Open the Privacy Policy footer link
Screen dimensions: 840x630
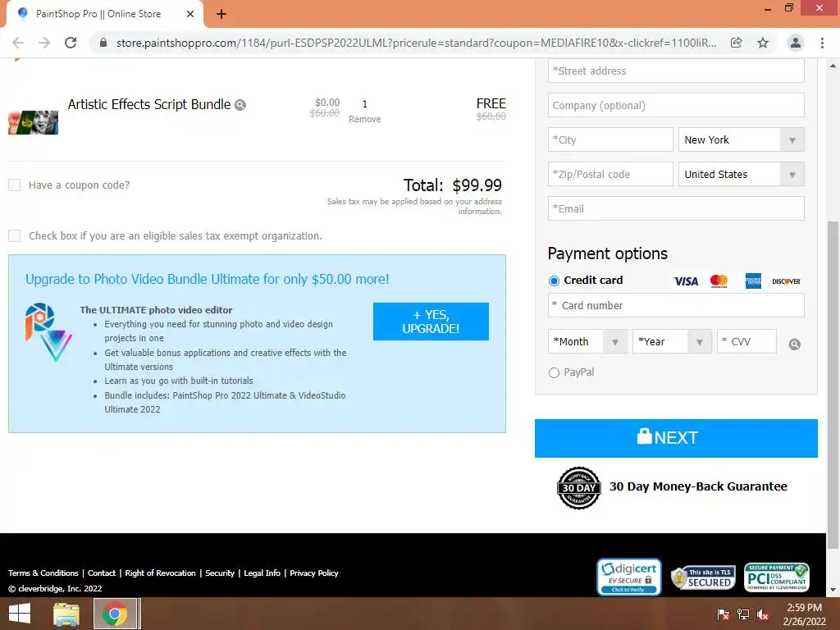314,573
